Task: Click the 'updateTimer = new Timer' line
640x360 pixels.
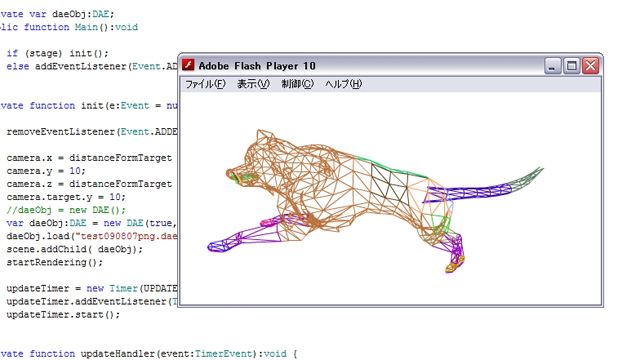Action: (92, 289)
